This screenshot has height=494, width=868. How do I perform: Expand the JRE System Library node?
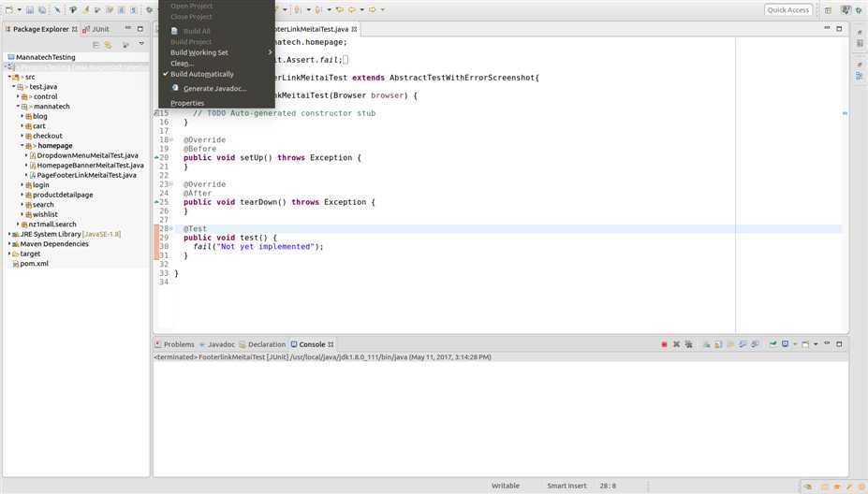[x=9, y=234]
